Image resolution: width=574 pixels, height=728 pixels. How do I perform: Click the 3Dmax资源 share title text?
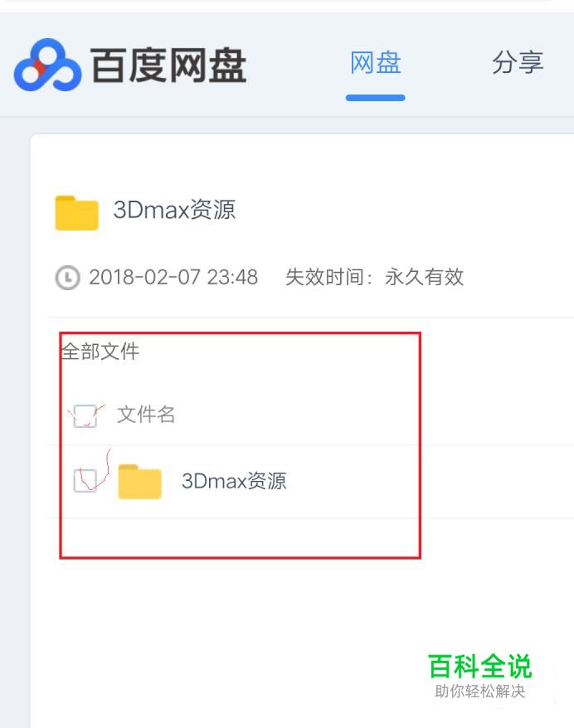tap(174, 210)
